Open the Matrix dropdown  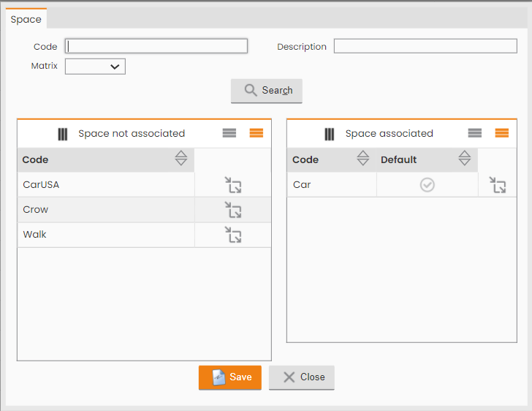click(x=95, y=67)
